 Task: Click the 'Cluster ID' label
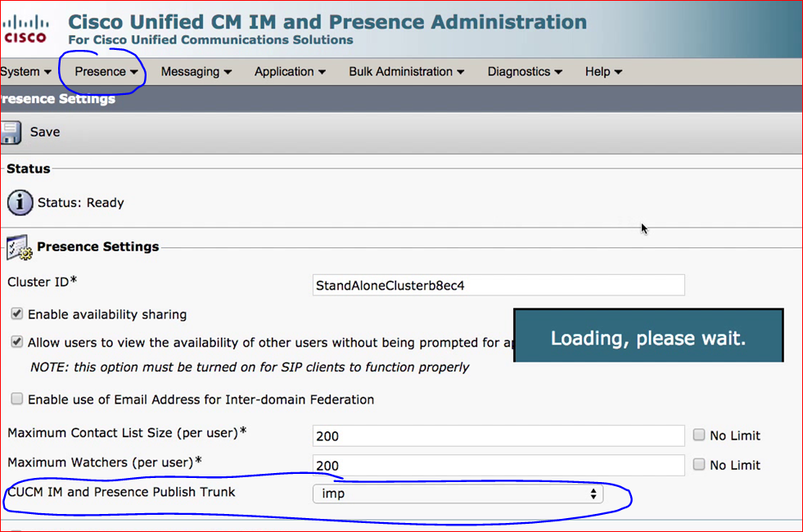point(42,282)
